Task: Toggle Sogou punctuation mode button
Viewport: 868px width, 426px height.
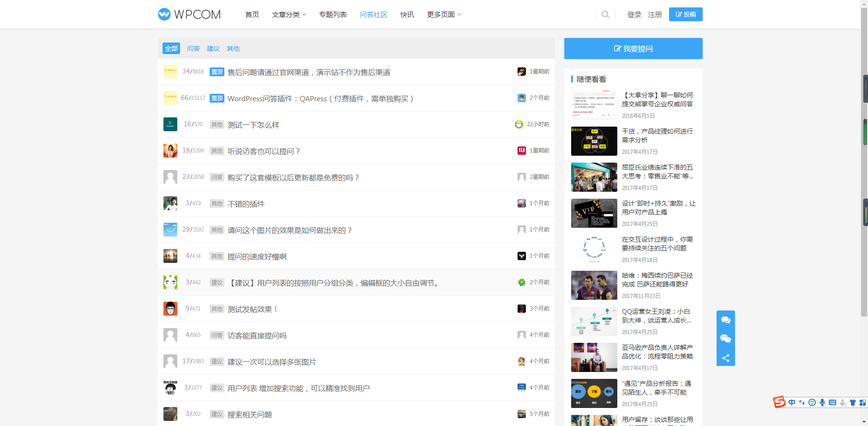Action: tap(802, 402)
